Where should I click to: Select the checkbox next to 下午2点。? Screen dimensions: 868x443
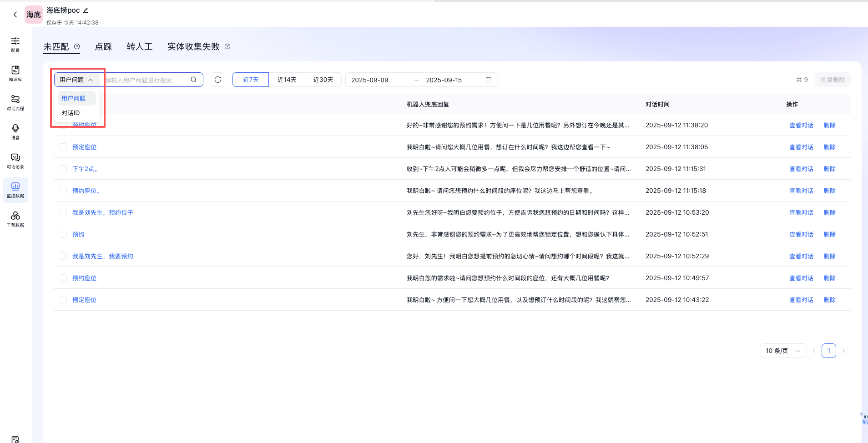pos(63,169)
